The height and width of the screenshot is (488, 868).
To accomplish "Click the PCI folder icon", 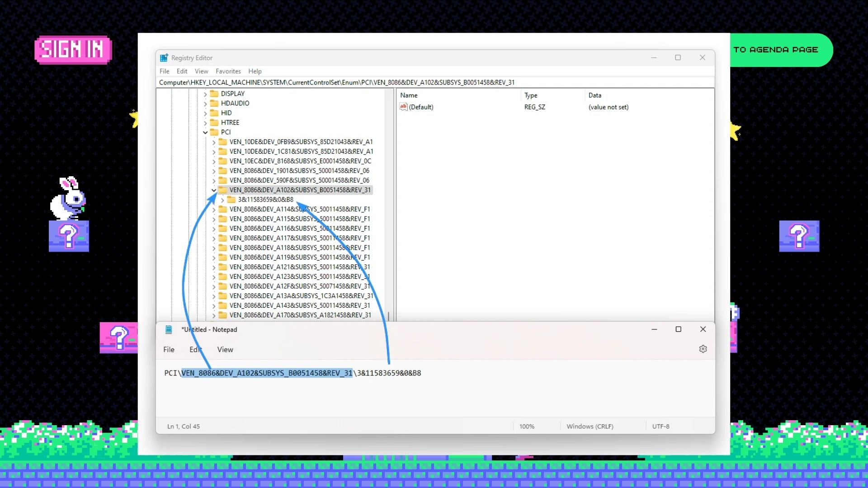I will click(214, 132).
